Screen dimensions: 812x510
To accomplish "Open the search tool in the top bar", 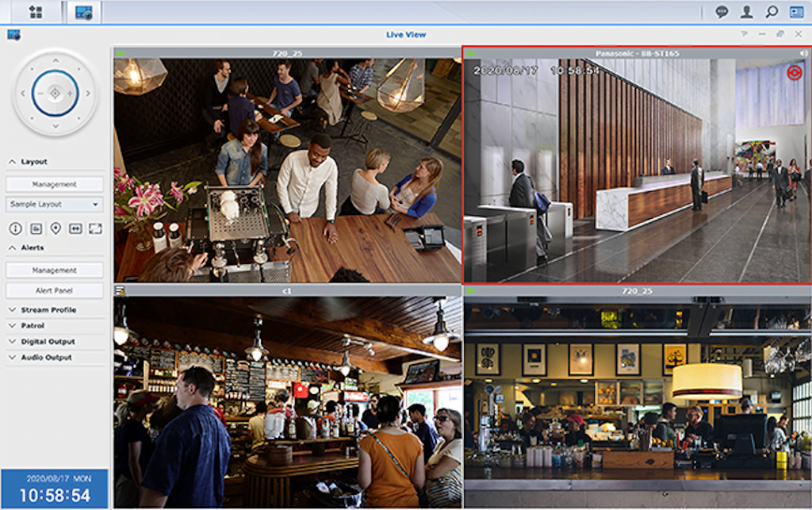I will [x=771, y=12].
